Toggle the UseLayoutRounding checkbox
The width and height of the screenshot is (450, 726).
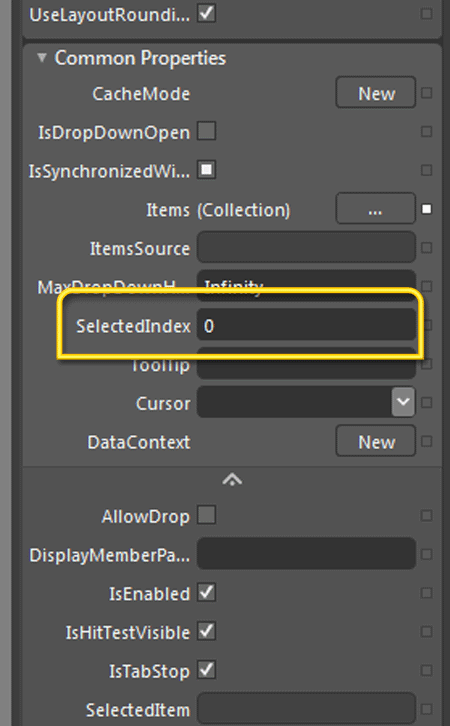point(206,13)
